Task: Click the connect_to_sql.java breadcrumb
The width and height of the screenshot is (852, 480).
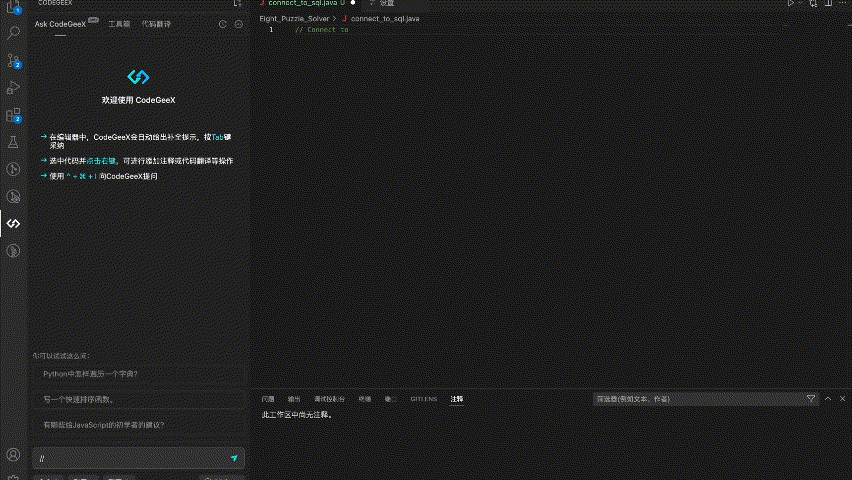Action: coord(385,18)
